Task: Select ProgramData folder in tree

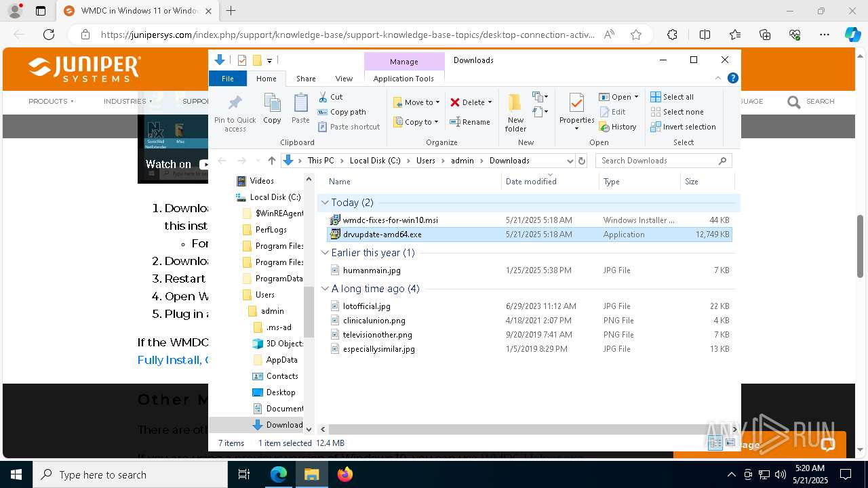Action: [279, 279]
